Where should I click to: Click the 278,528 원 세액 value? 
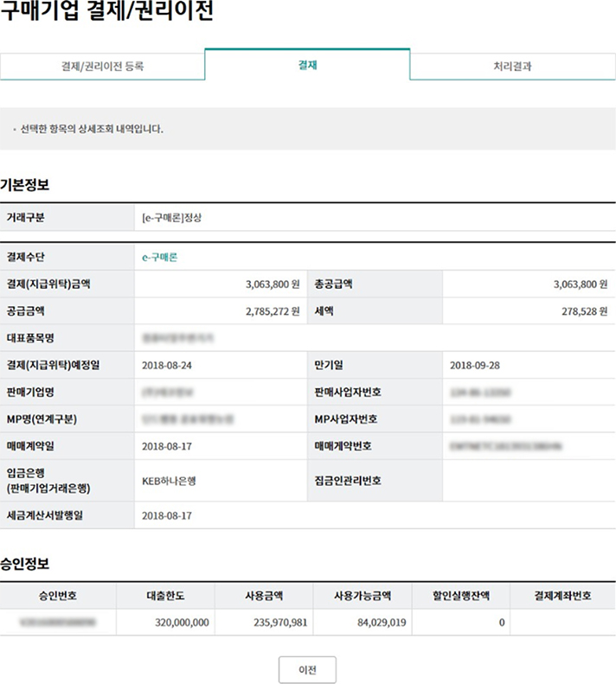tap(583, 310)
